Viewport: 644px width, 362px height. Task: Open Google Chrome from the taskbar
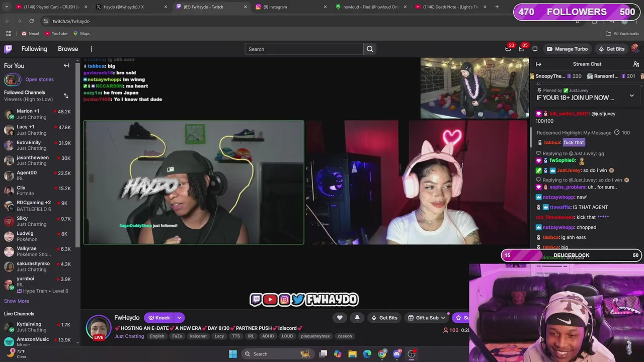pos(382,354)
